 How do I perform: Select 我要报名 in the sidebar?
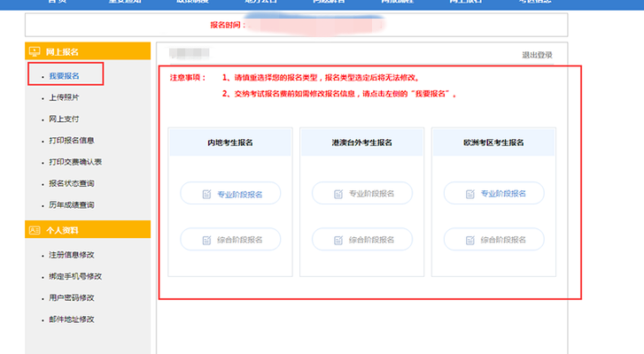66,76
